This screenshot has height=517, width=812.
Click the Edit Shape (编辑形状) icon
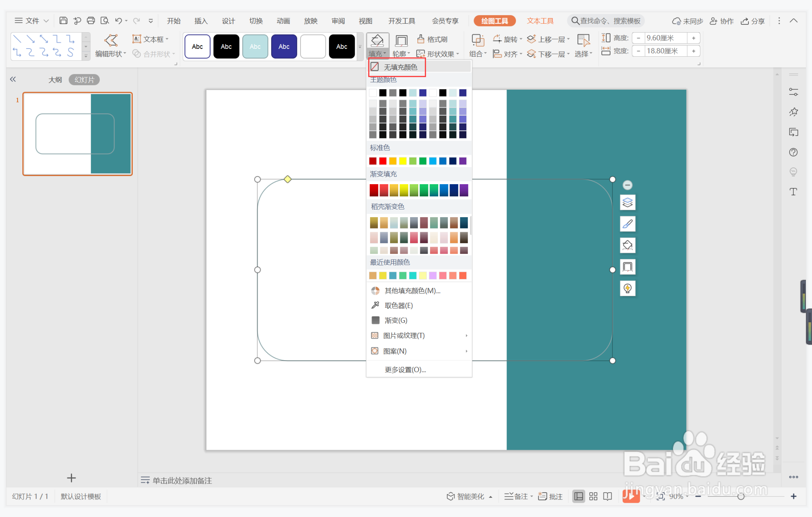(x=111, y=40)
